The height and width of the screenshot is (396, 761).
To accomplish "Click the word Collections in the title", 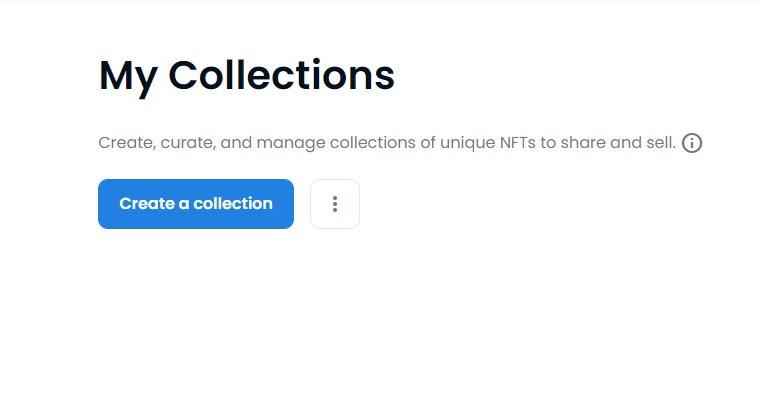I will click(281, 75).
